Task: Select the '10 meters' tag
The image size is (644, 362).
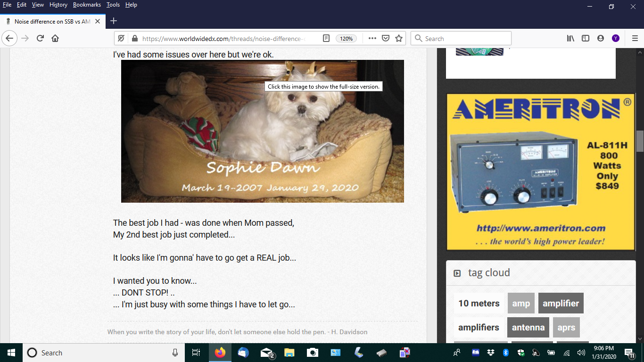Action: click(479, 304)
